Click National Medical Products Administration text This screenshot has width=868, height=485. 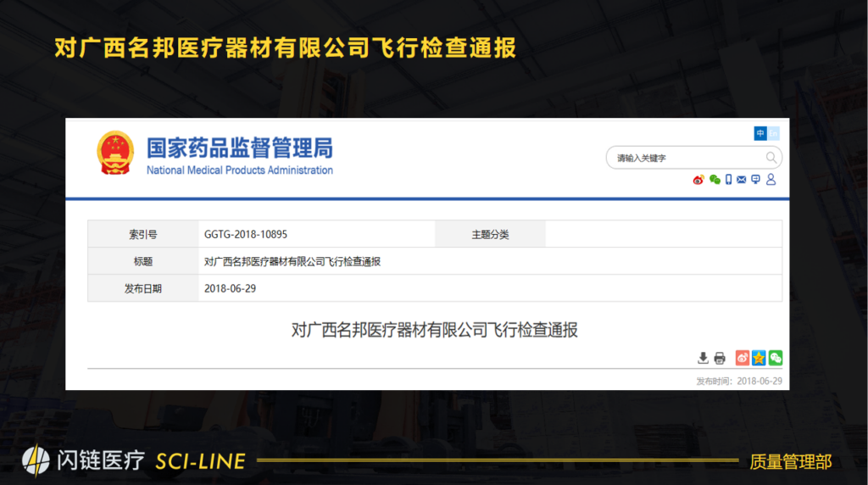pos(240,170)
